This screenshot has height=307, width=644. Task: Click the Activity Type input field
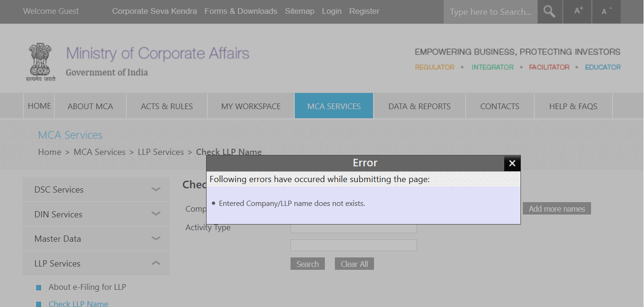point(353,228)
